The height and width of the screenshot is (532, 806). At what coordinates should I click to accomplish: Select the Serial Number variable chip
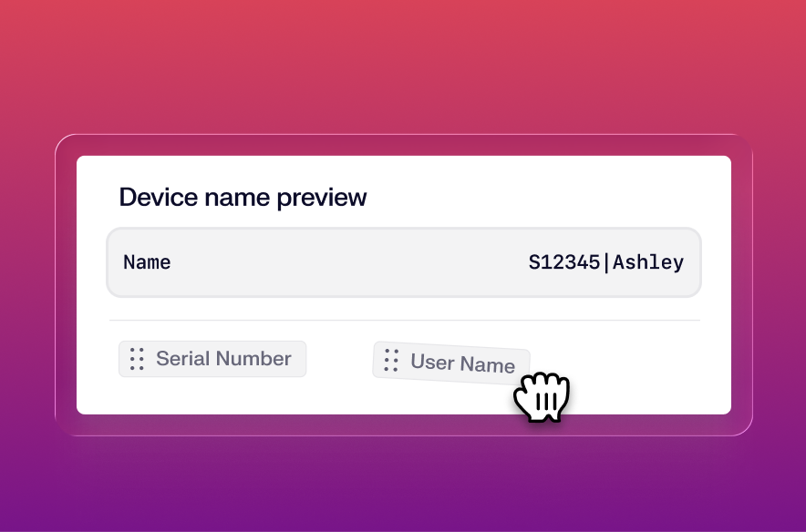point(212,359)
